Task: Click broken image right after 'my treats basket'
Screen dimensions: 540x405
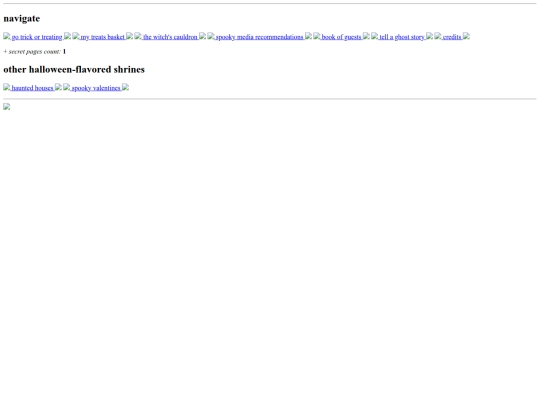Action: click(129, 36)
